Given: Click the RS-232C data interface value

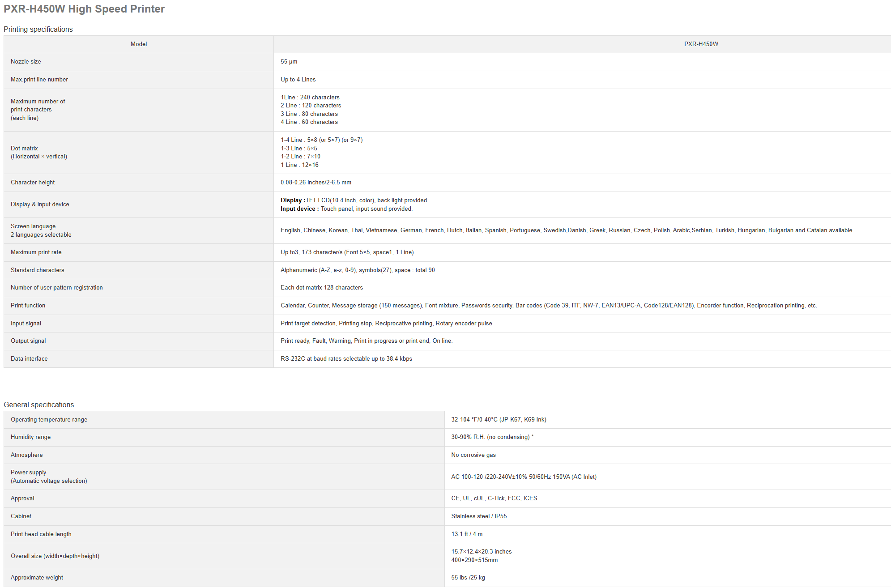Looking at the screenshot, I should (x=346, y=359).
